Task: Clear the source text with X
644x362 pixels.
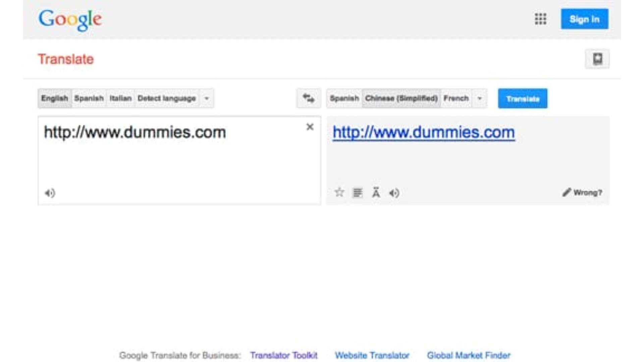Action: 310,127
